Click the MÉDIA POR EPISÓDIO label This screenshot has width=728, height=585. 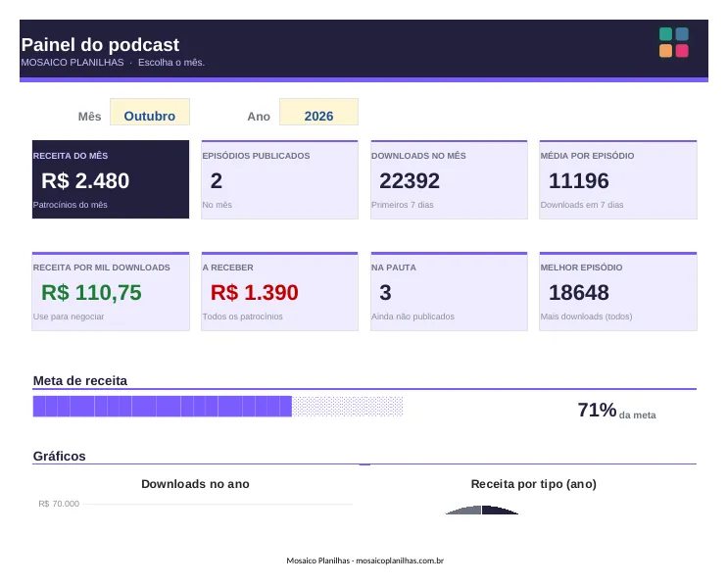pyautogui.click(x=587, y=156)
